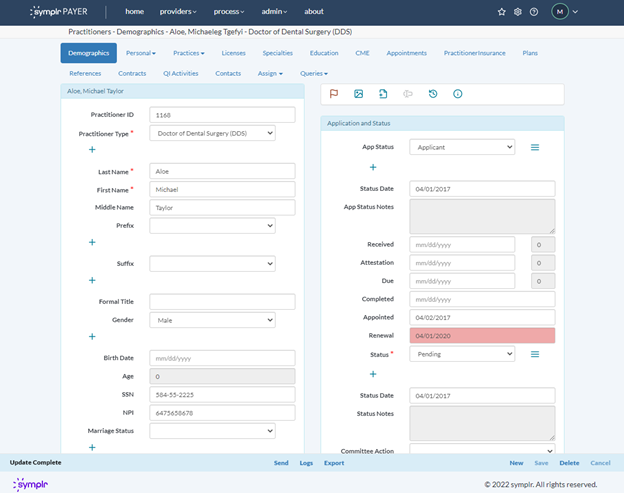Viewport: 624px width, 493px height.
Task: Click the history clock icon
Action: (x=433, y=94)
